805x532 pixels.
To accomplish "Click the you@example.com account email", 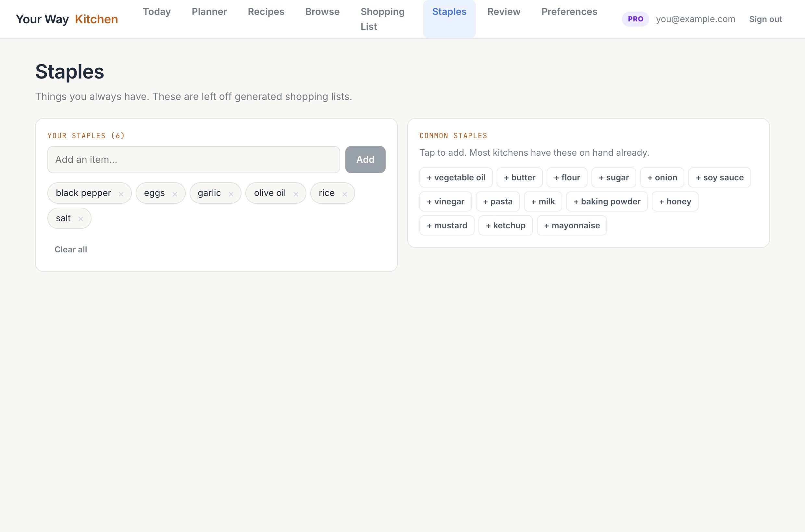I will click(x=695, y=19).
